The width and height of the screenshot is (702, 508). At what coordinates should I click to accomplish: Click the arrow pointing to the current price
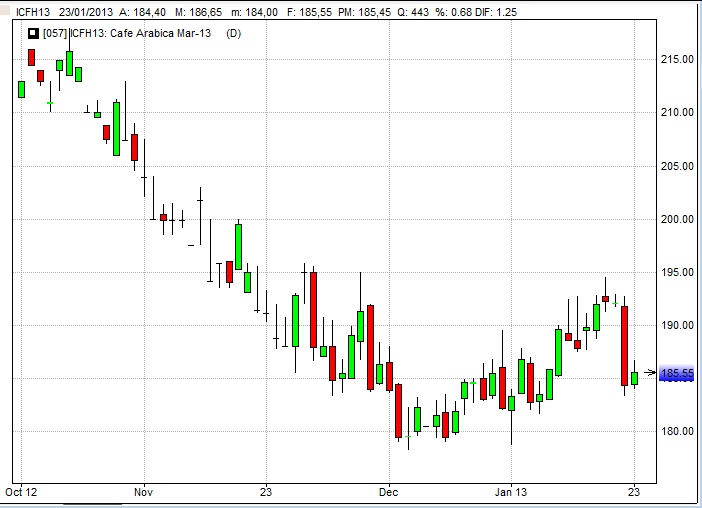[650, 373]
